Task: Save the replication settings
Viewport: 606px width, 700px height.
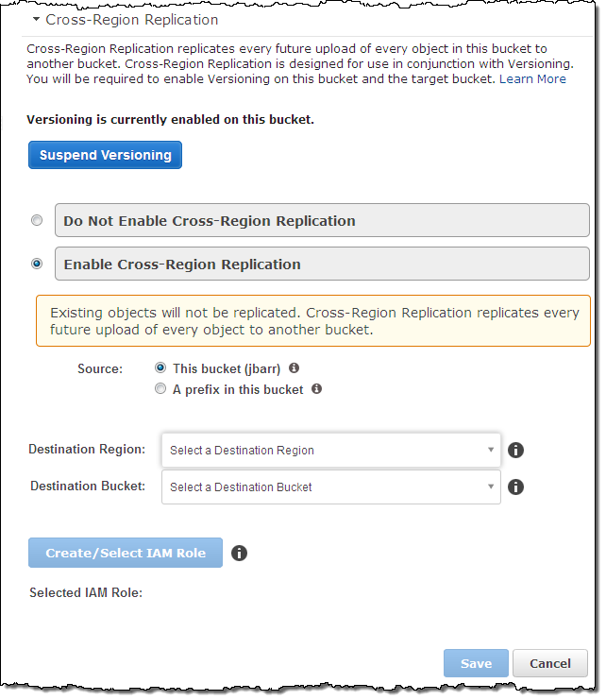Action: pos(476,663)
